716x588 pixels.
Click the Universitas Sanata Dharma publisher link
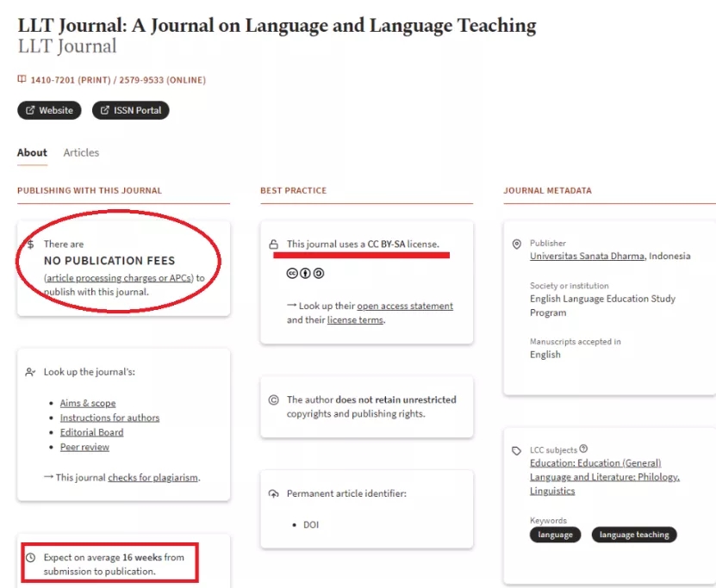587,256
